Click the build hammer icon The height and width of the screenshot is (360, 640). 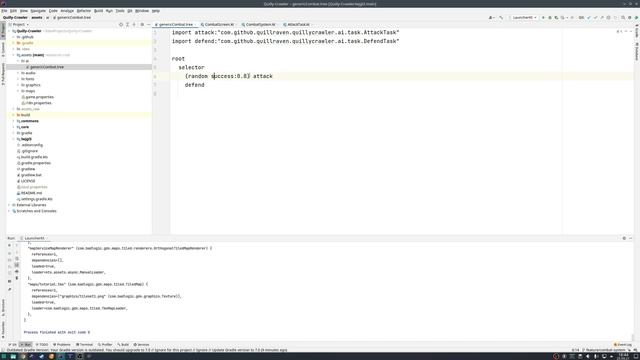(x=501, y=18)
